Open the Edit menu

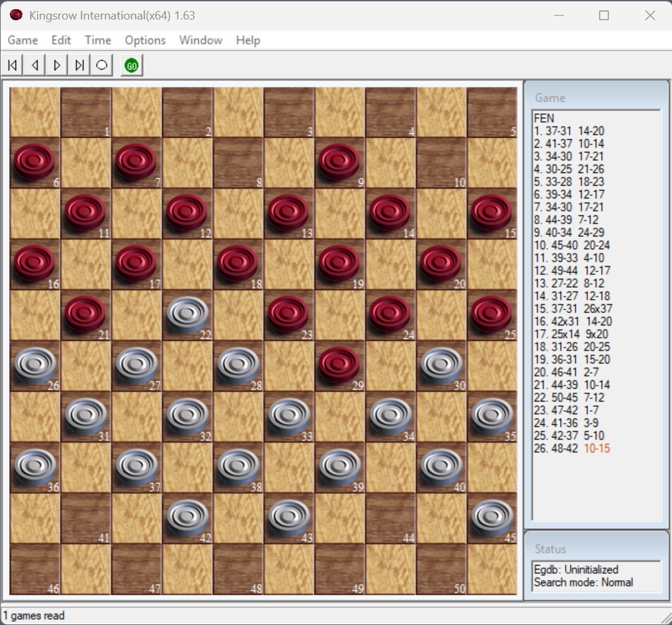(x=61, y=40)
